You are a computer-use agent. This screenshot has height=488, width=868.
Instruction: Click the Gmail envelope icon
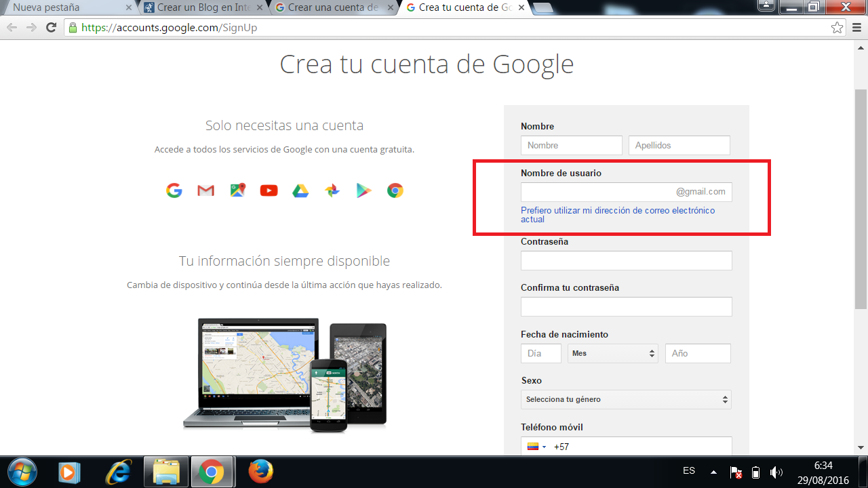(x=205, y=190)
